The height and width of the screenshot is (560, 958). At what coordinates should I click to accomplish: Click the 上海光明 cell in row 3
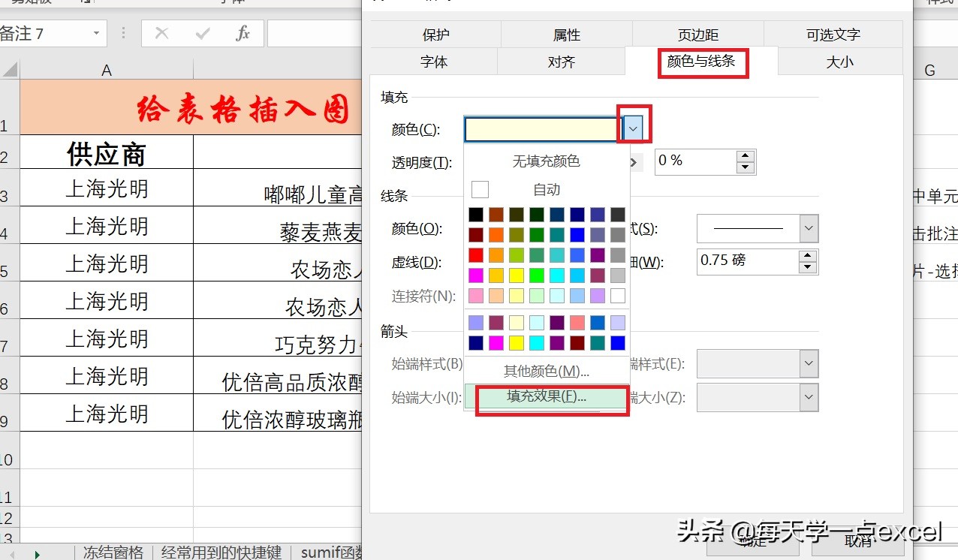[x=107, y=188]
